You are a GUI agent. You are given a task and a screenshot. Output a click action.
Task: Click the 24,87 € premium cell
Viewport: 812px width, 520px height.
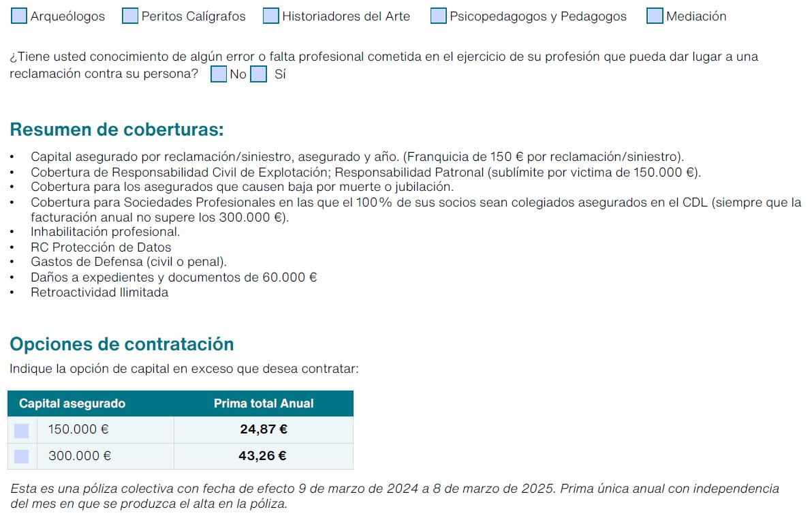264,429
